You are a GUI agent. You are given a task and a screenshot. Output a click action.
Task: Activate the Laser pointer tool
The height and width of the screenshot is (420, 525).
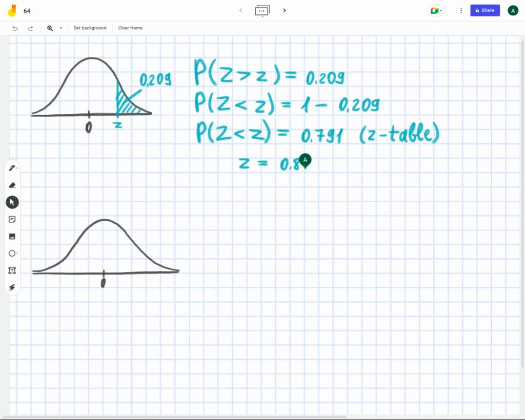(12, 287)
